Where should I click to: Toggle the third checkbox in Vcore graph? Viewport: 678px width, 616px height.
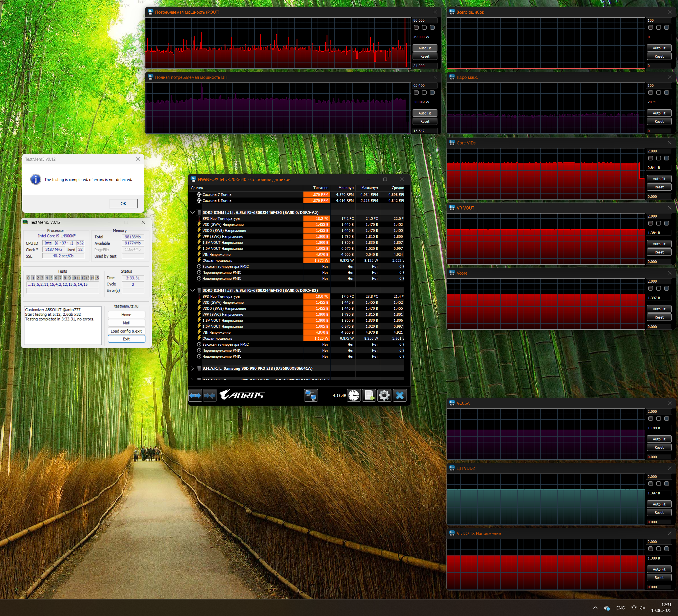667,288
